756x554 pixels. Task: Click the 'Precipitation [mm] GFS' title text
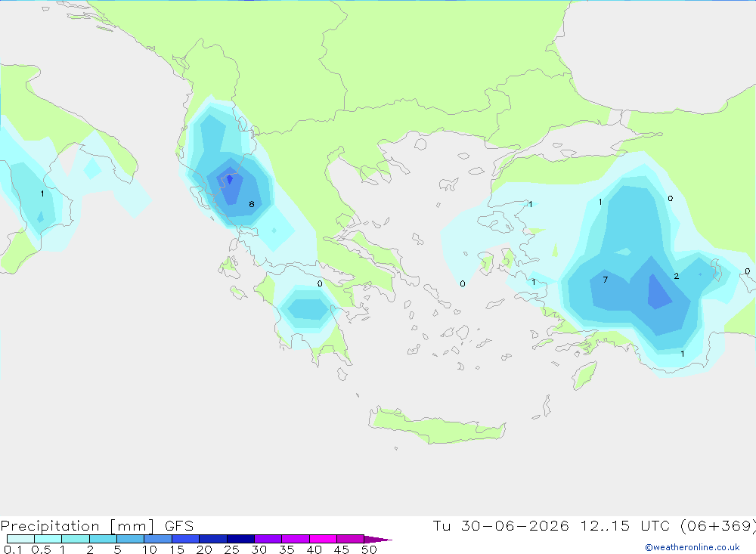click(97, 526)
